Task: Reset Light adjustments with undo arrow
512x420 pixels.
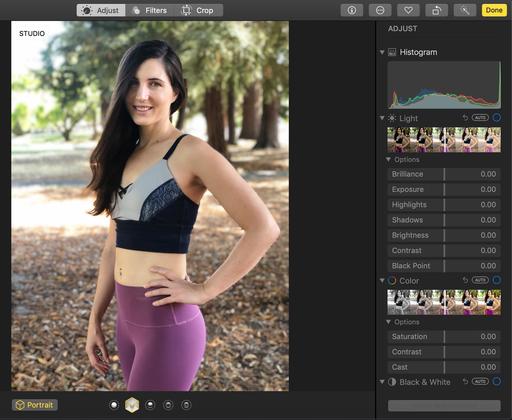Action: click(x=465, y=118)
